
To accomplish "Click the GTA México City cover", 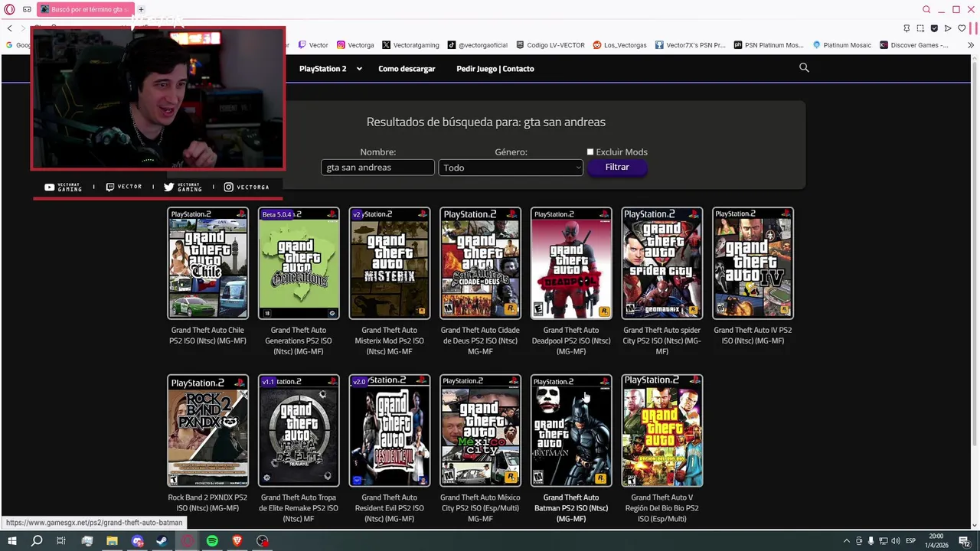I will 480,431.
